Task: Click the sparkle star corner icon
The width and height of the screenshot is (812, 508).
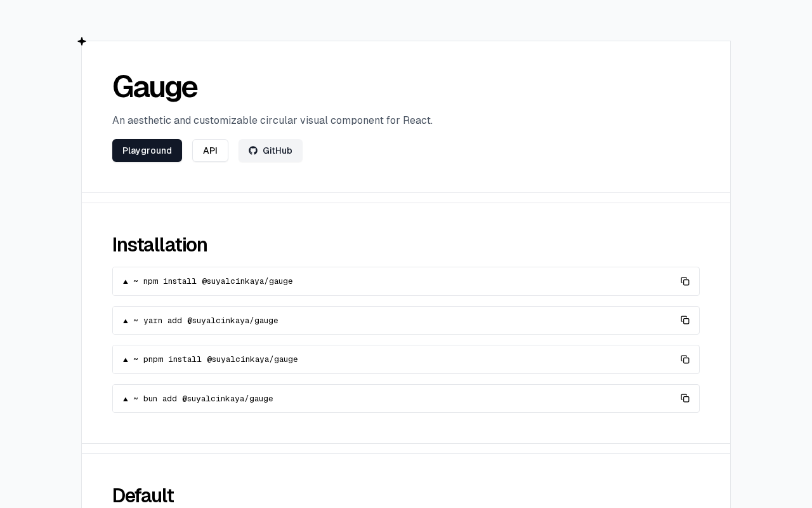Action: 82,41
